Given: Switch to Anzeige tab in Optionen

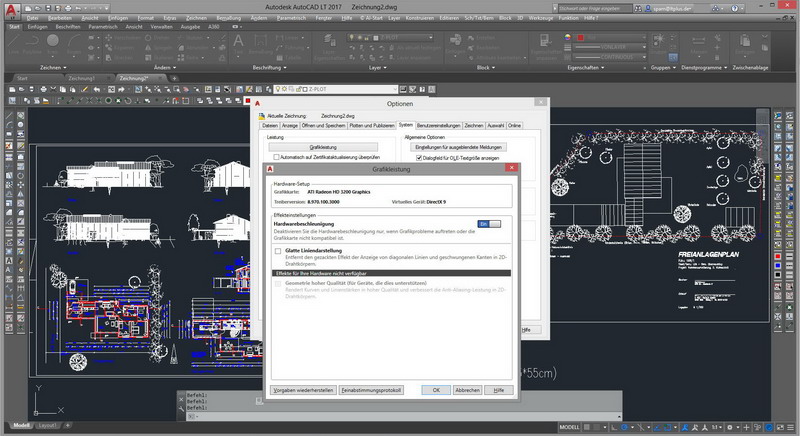Looking at the screenshot, I should click(x=290, y=125).
